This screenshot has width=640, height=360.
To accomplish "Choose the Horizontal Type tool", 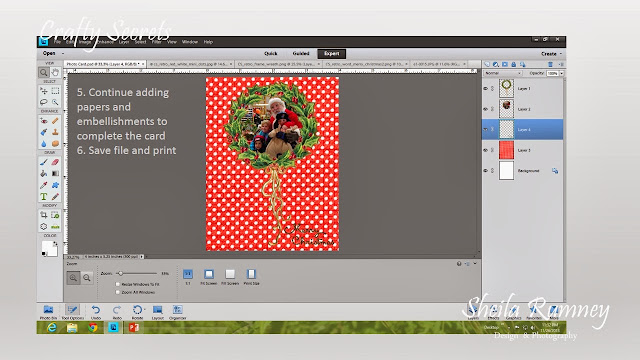I will pos(43,197).
